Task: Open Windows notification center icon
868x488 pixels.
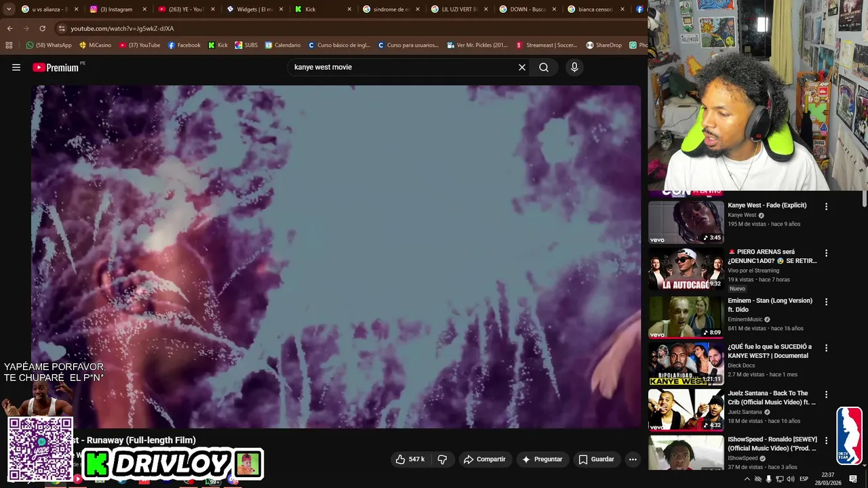Action: 853,479
